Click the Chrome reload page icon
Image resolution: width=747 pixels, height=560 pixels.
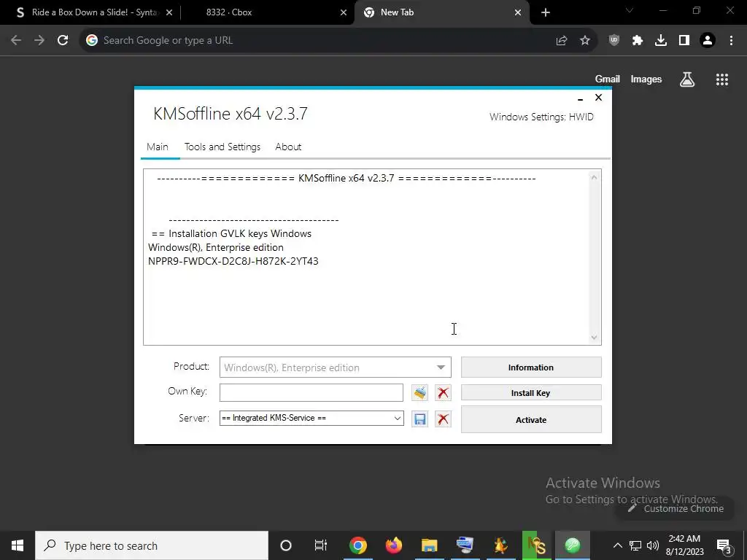(63, 41)
